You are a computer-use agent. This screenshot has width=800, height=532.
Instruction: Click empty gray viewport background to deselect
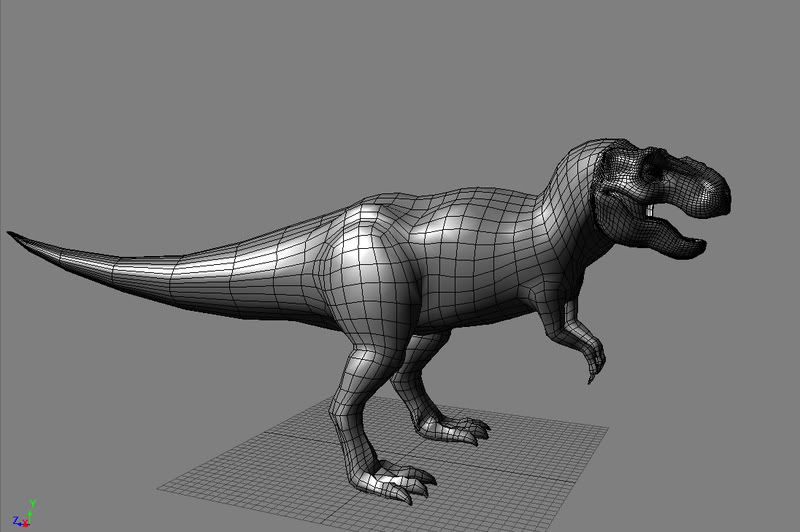[150, 100]
